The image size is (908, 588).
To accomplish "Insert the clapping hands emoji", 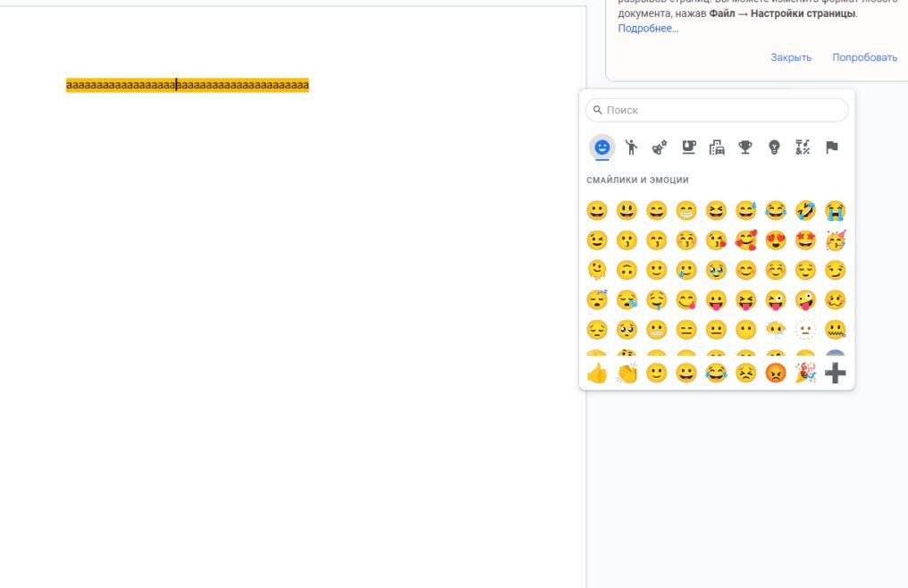I will (x=627, y=374).
